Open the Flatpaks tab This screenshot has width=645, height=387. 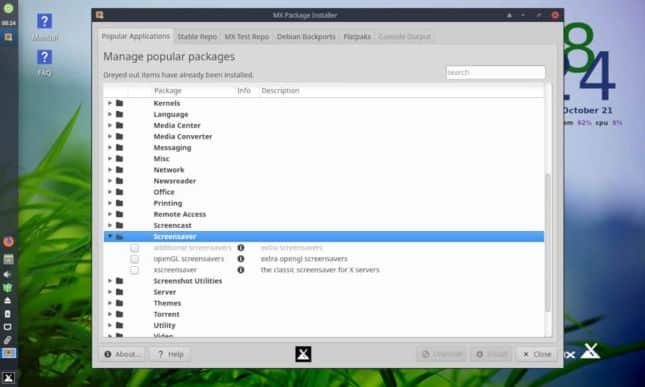click(x=357, y=37)
